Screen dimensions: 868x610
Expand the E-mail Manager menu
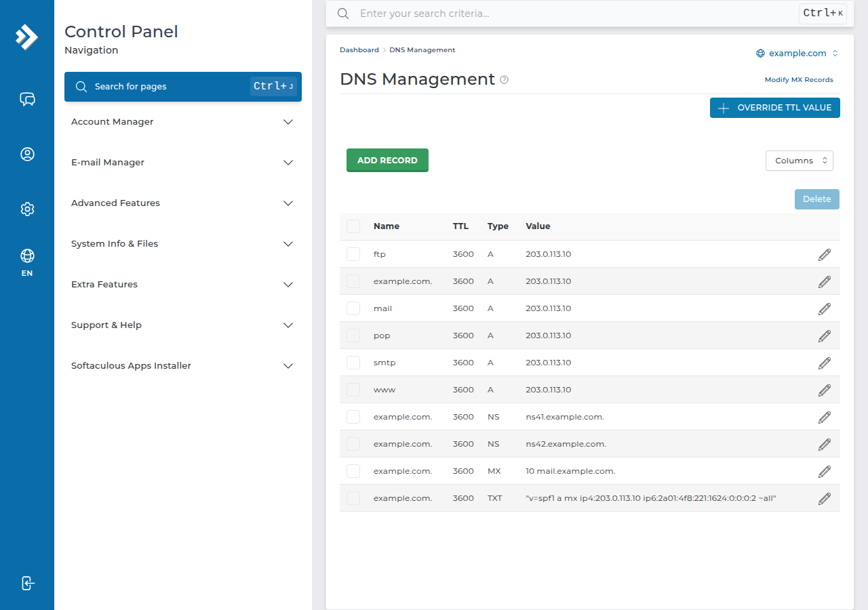(183, 163)
